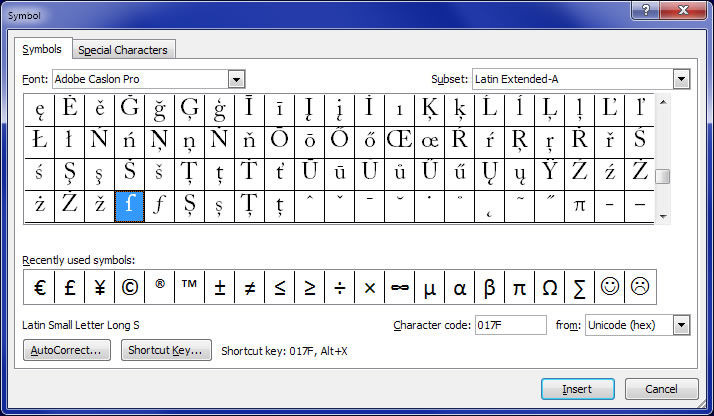This screenshot has width=714, height=416.
Task: Click the summation sigma symbol
Action: (x=579, y=288)
